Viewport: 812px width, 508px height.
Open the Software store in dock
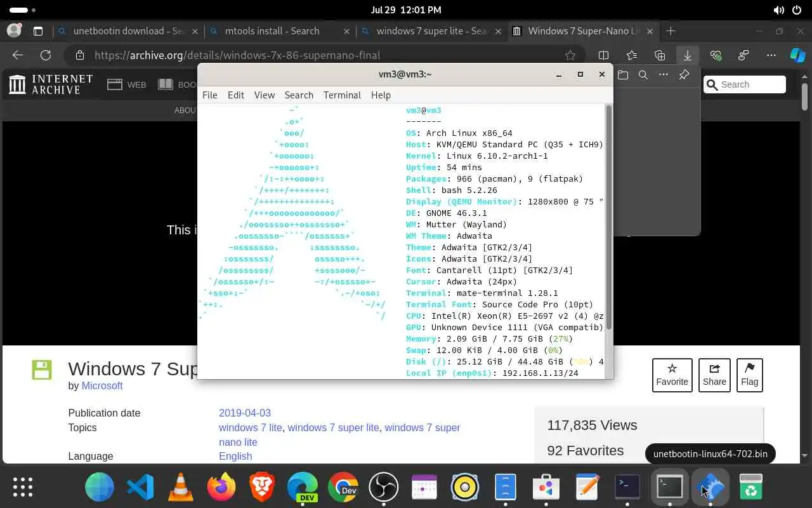pos(546,487)
